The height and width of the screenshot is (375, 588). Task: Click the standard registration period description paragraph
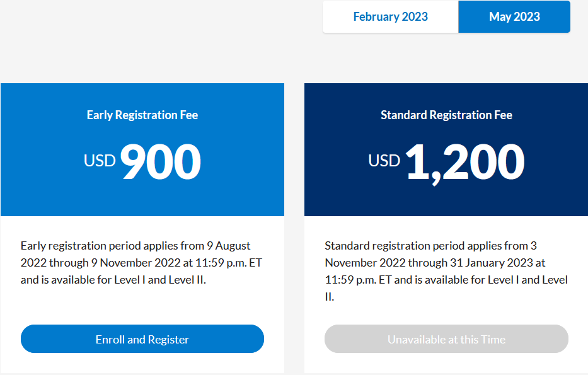pos(446,270)
